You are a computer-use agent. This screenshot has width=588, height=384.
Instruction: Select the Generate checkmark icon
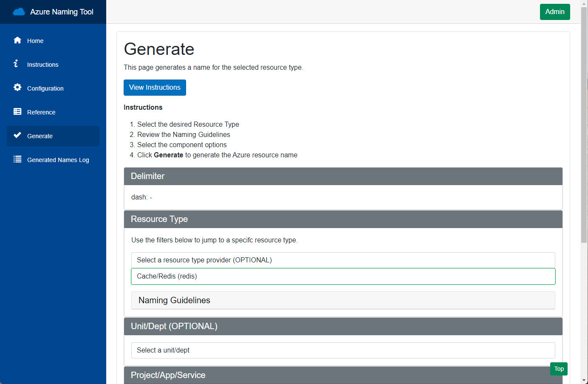pos(17,136)
